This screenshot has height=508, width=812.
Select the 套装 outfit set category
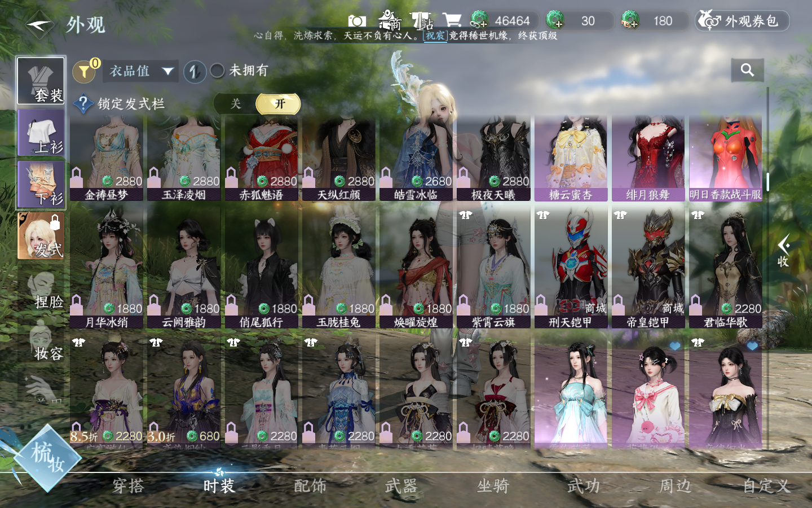coord(41,81)
